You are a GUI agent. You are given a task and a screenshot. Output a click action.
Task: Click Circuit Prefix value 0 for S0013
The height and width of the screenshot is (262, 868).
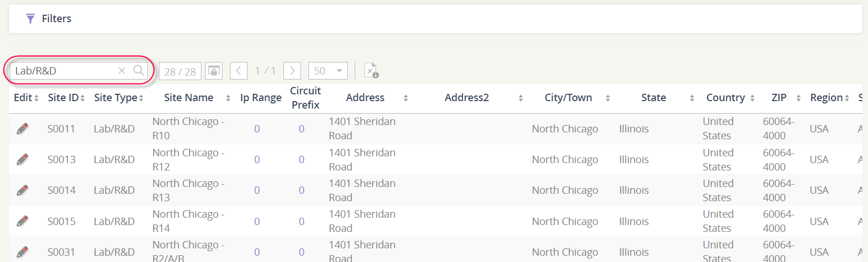click(301, 160)
